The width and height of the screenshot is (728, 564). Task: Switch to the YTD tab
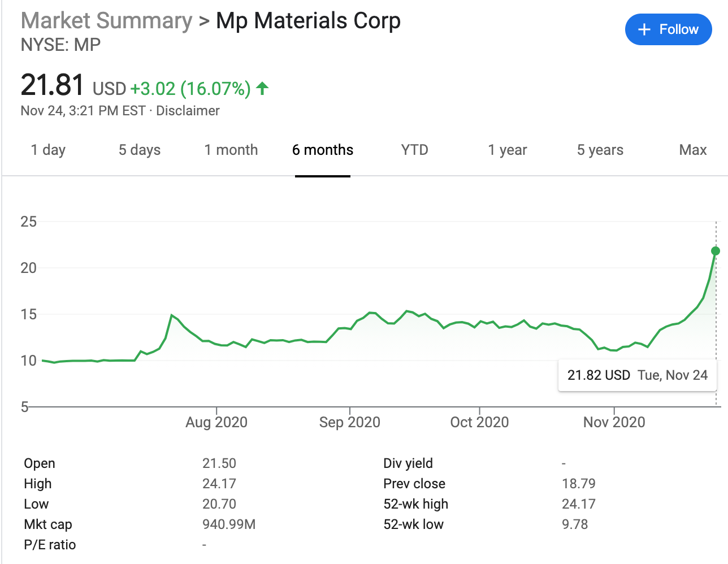pos(414,150)
